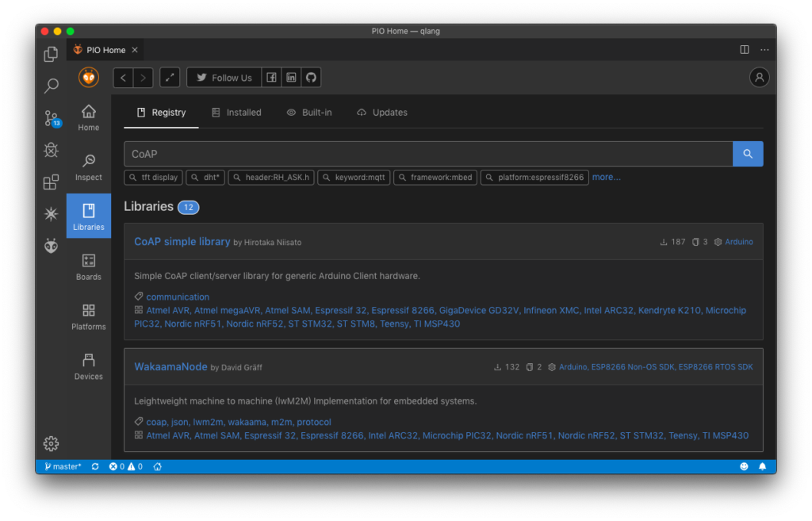Click the Libraries count badge 12
Image resolution: width=812 pixels, height=521 pixels.
coord(189,207)
